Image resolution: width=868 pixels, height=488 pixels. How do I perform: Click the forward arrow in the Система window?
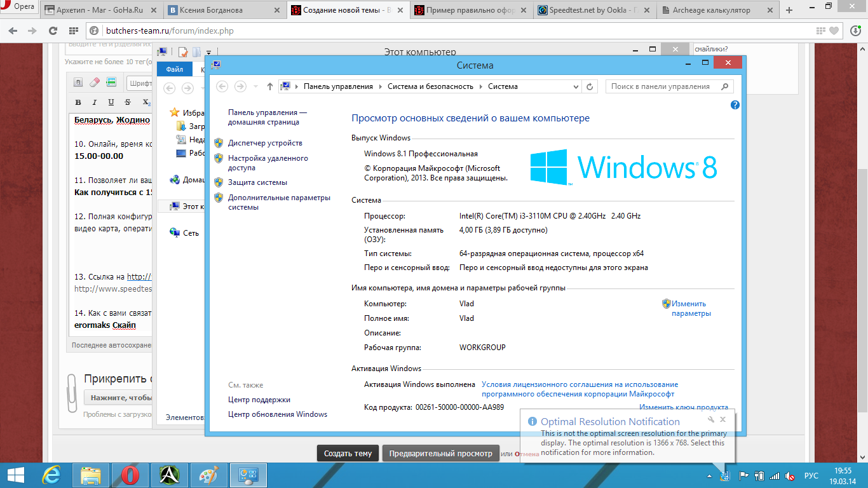coord(240,86)
